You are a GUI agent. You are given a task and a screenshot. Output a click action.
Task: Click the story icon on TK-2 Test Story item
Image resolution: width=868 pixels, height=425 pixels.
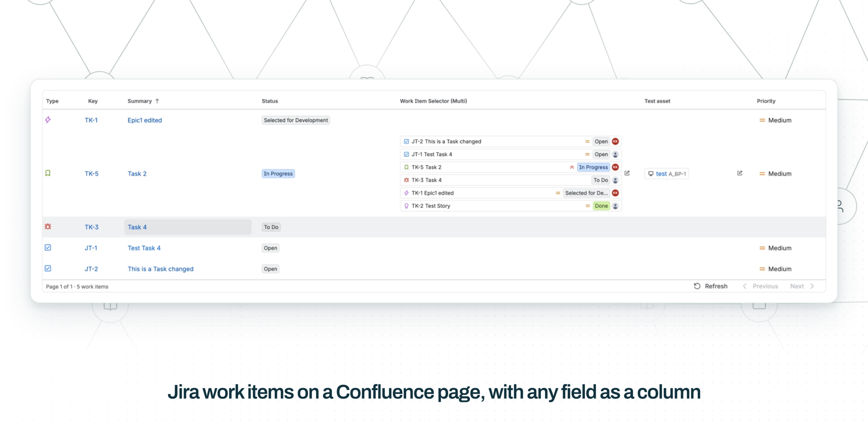point(406,206)
